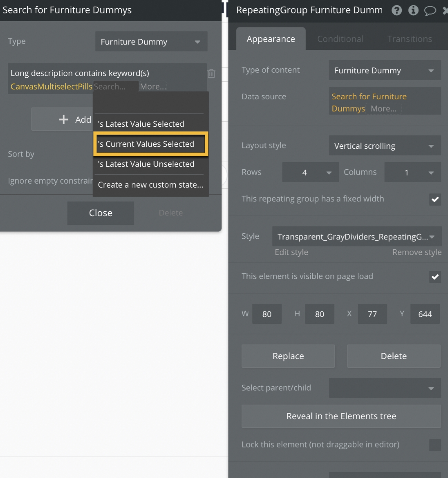Click the Close button in search popup
448x478 pixels.
click(100, 213)
